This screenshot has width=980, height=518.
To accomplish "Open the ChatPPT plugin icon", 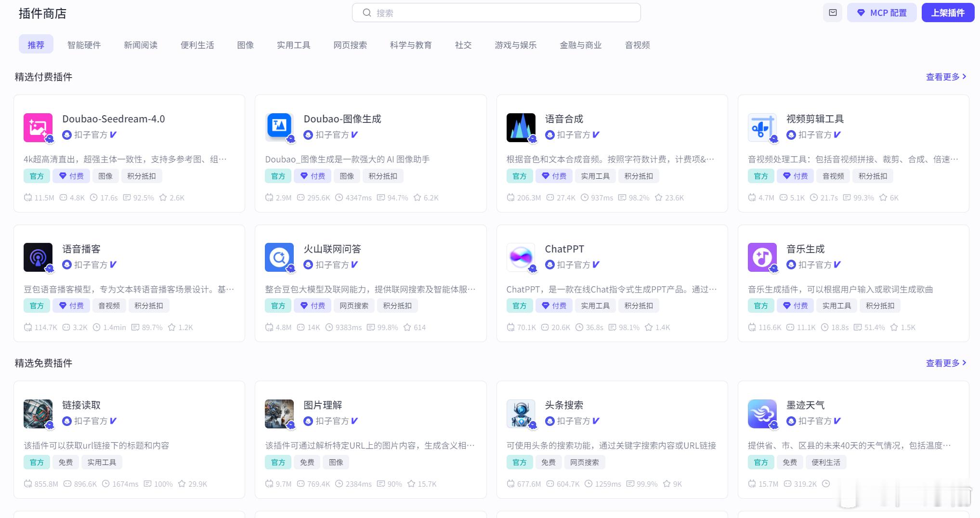I will pyautogui.click(x=521, y=257).
